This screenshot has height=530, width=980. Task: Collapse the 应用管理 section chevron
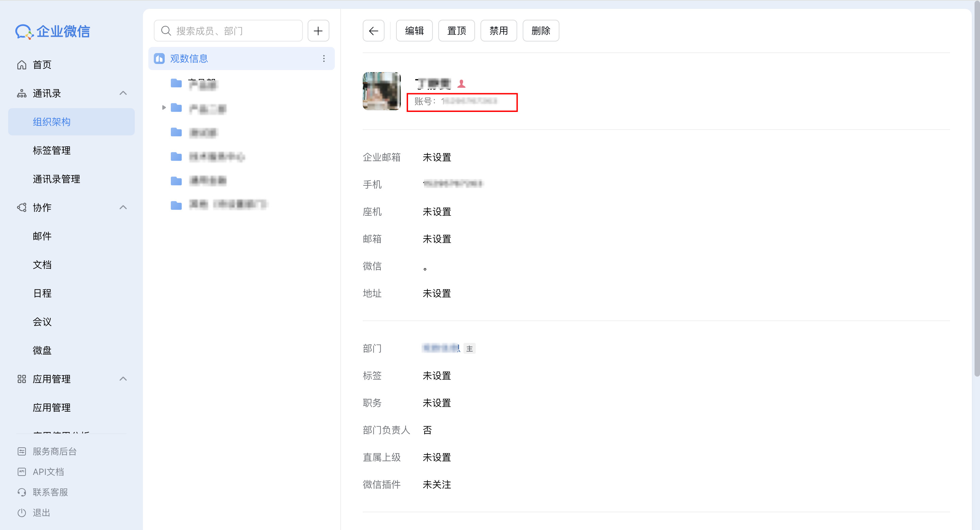[123, 379]
